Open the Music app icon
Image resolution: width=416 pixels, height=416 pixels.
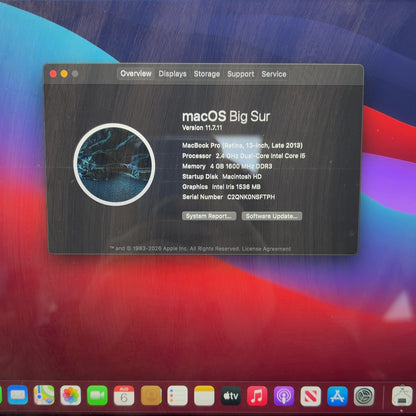(257, 395)
